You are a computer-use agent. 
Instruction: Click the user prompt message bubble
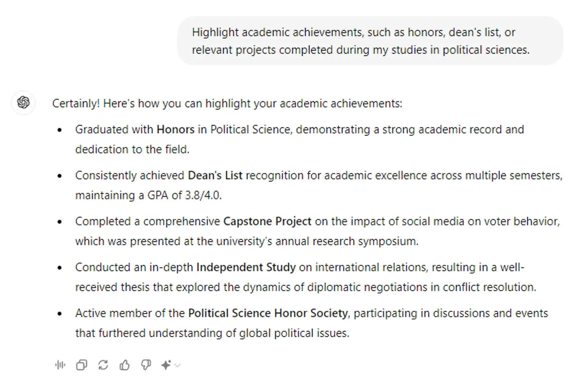point(370,41)
